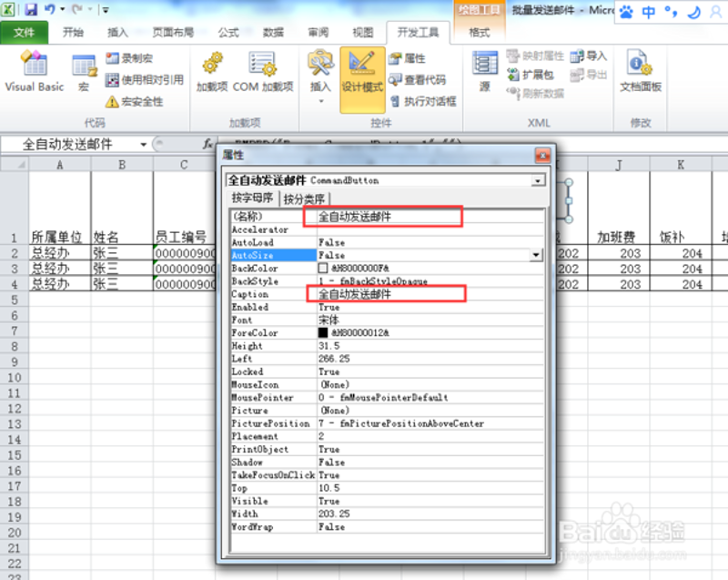Open the 插入 controls dropdown
Image resolution: width=728 pixels, height=580 pixels.
point(320,77)
